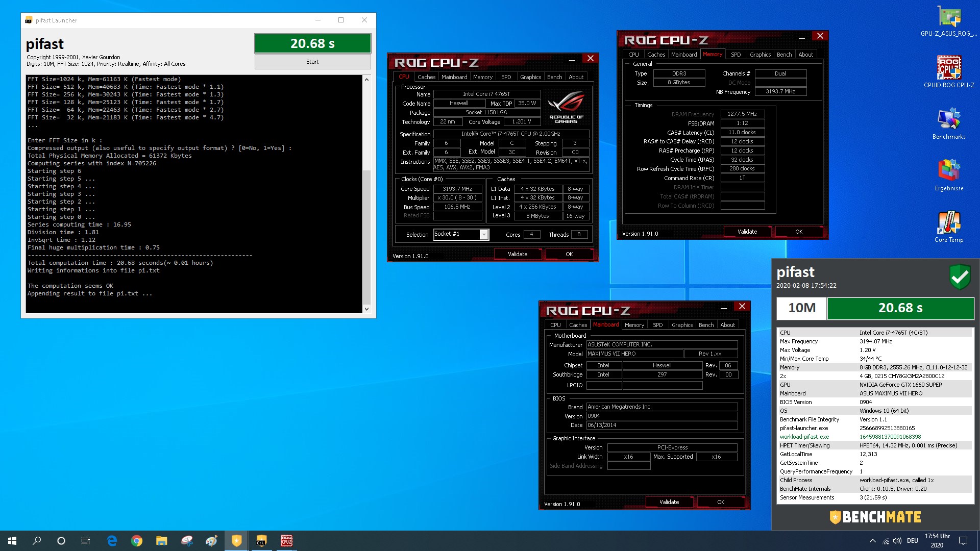The height and width of the screenshot is (551, 980).
Task: Open the Benchmarks desktop shortcut
Action: pos(949,123)
